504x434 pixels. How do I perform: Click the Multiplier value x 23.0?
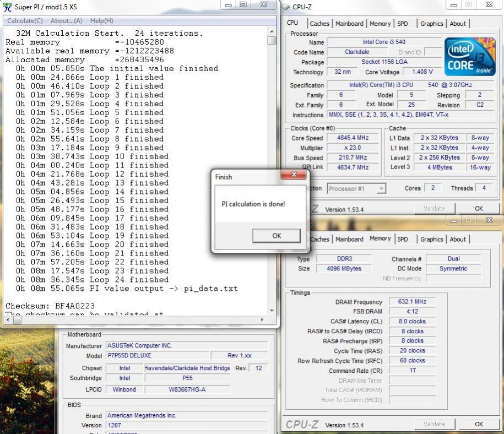tap(353, 148)
